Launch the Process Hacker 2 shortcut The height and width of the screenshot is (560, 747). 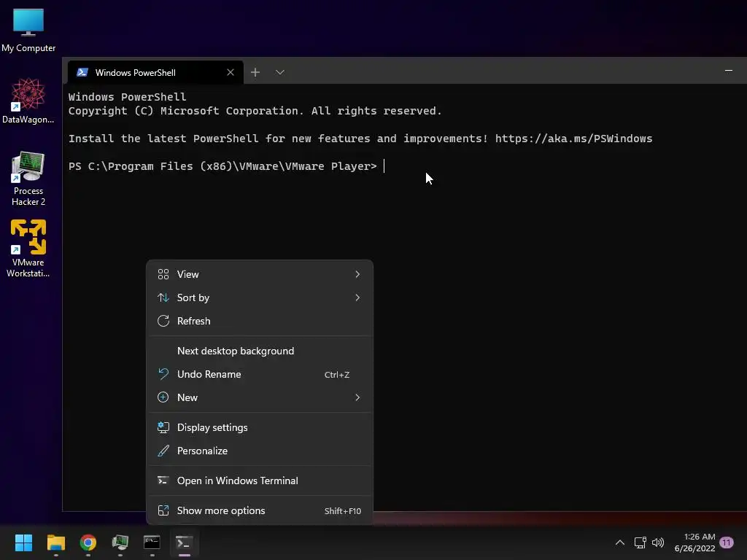click(x=28, y=178)
